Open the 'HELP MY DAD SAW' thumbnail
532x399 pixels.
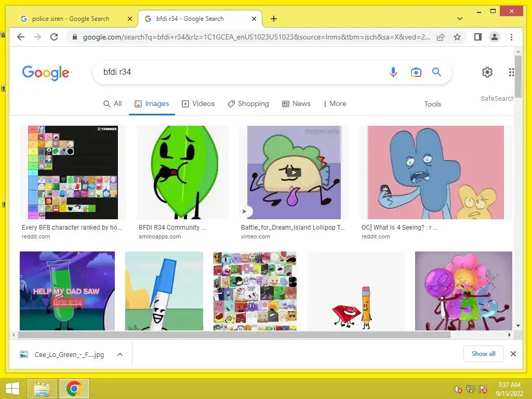pyautogui.click(x=67, y=291)
